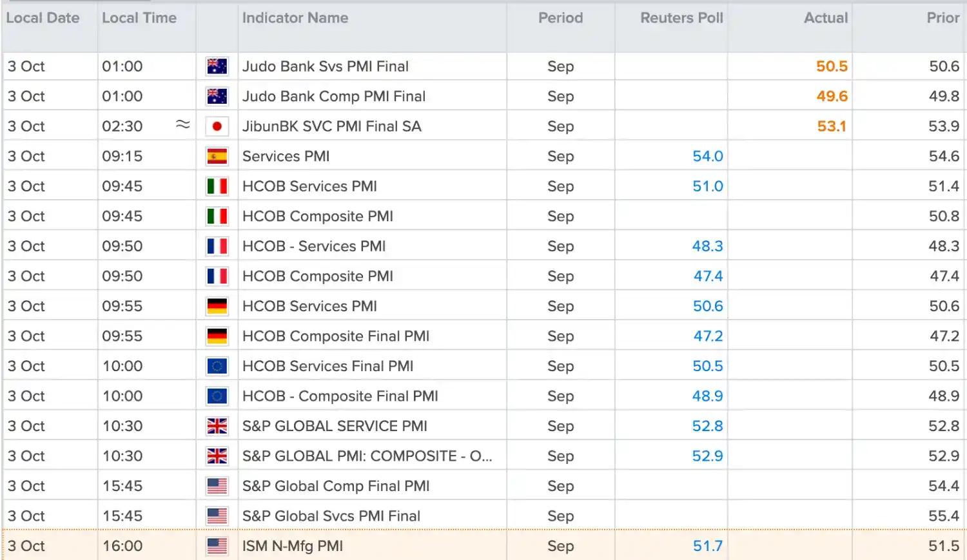This screenshot has width=967, height=560.
Task: Click the Prior value 54.4
Action: 944,486
